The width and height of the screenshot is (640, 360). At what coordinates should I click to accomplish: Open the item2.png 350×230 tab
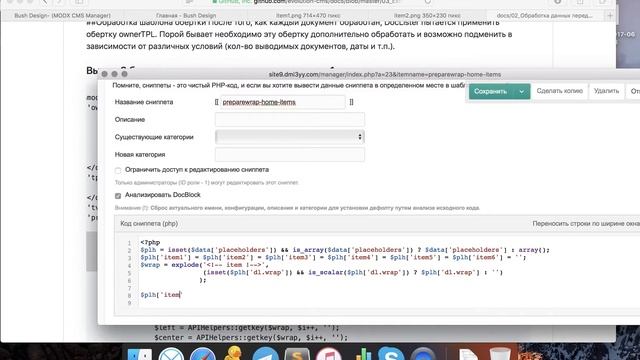click(427, 16)
